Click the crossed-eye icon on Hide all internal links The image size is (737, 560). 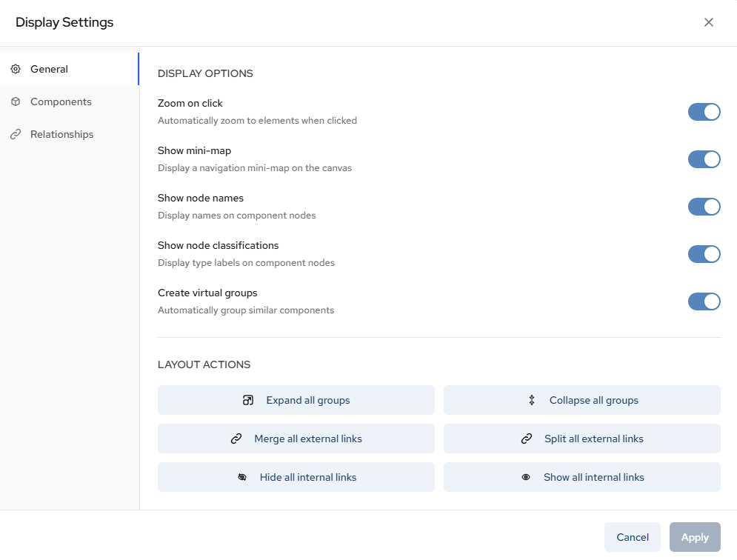pos(242,477)
